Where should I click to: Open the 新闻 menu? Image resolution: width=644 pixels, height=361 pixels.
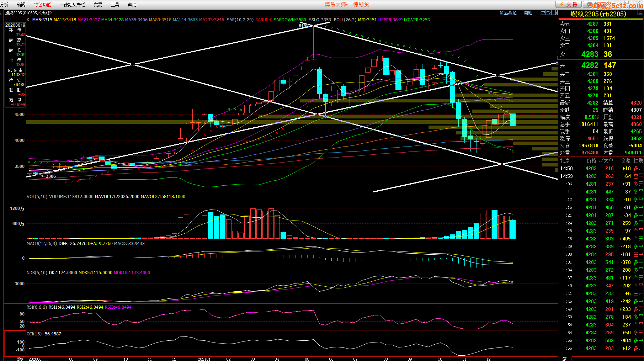point(21,5)
